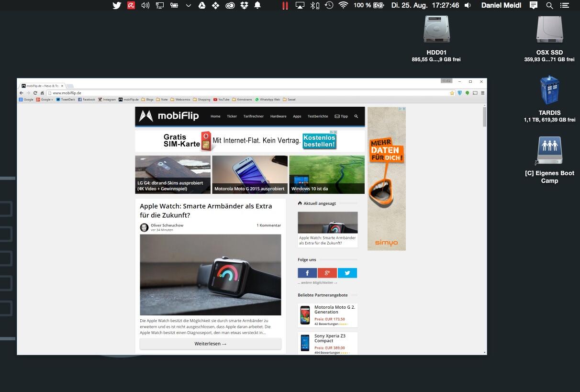The width and height of the screenshot is (580, 392).
Task: Click the blue shield extension icon
Action: coord(460,93)
